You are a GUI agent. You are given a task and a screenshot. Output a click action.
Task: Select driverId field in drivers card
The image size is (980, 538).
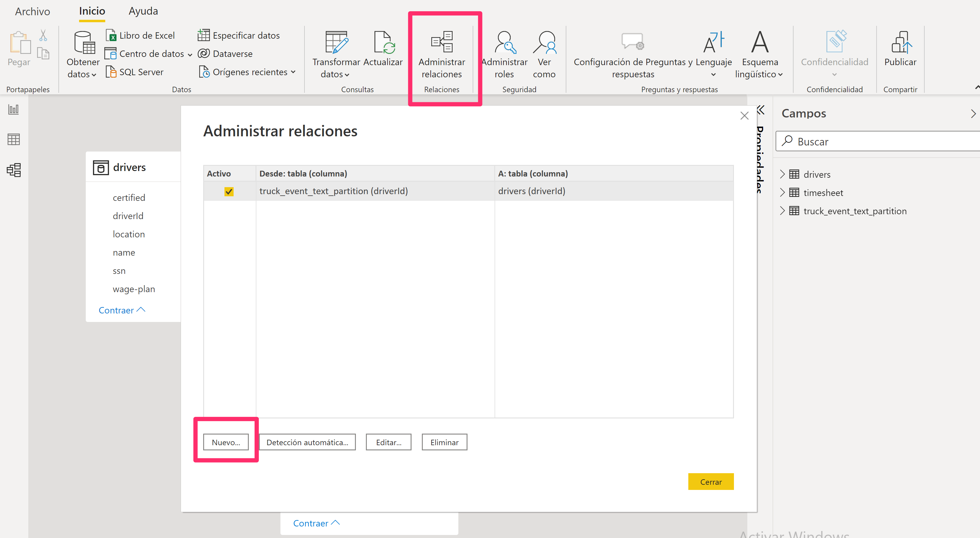point(128,216)
